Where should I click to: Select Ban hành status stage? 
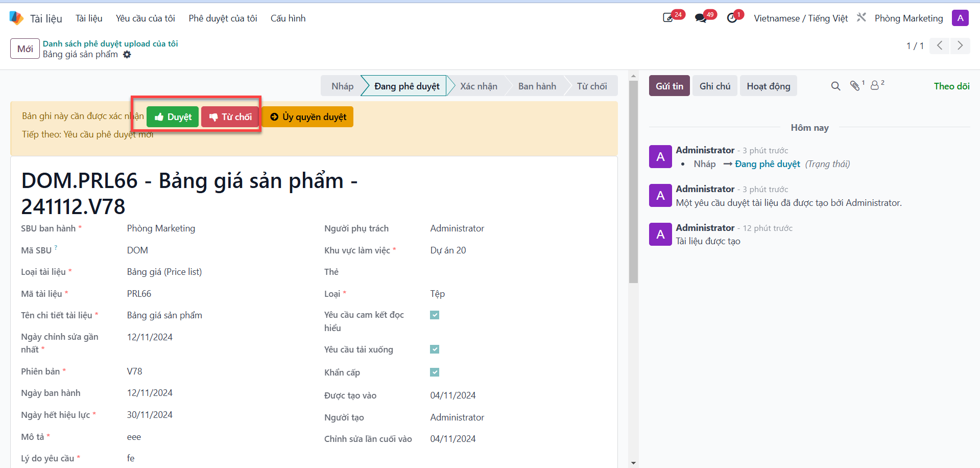pos(537,86)
